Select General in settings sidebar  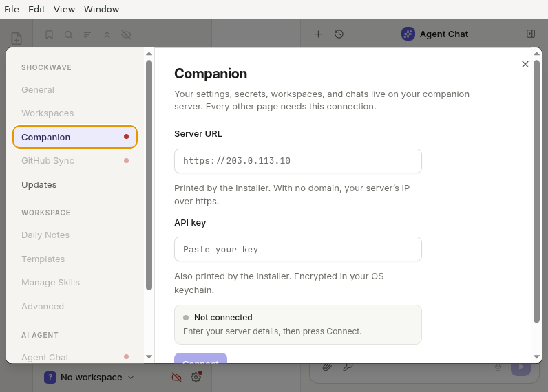tap(75, 89)
